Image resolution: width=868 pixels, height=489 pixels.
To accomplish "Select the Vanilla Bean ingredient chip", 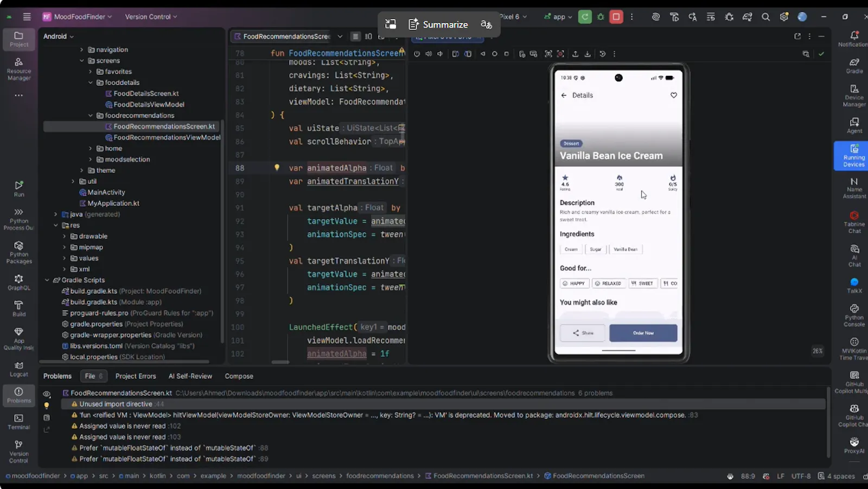I will point(626,249).
